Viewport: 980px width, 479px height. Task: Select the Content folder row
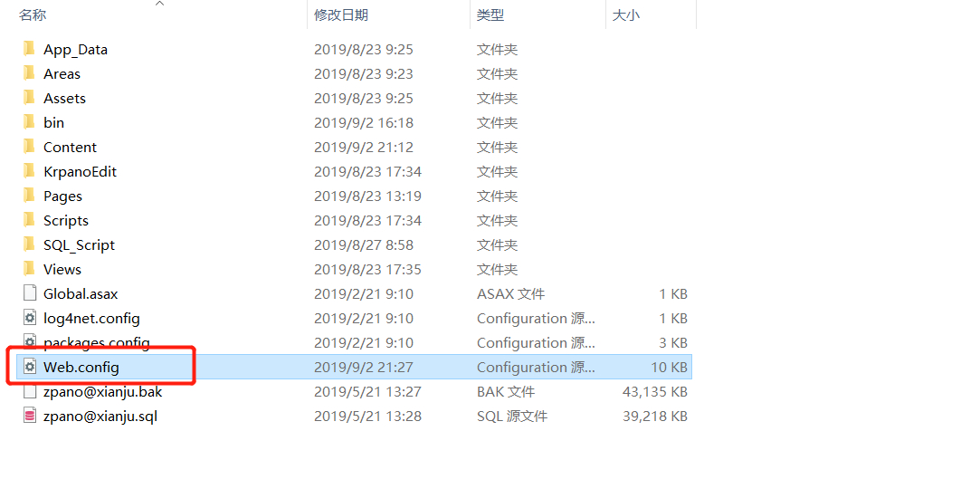tap(356, 147)
